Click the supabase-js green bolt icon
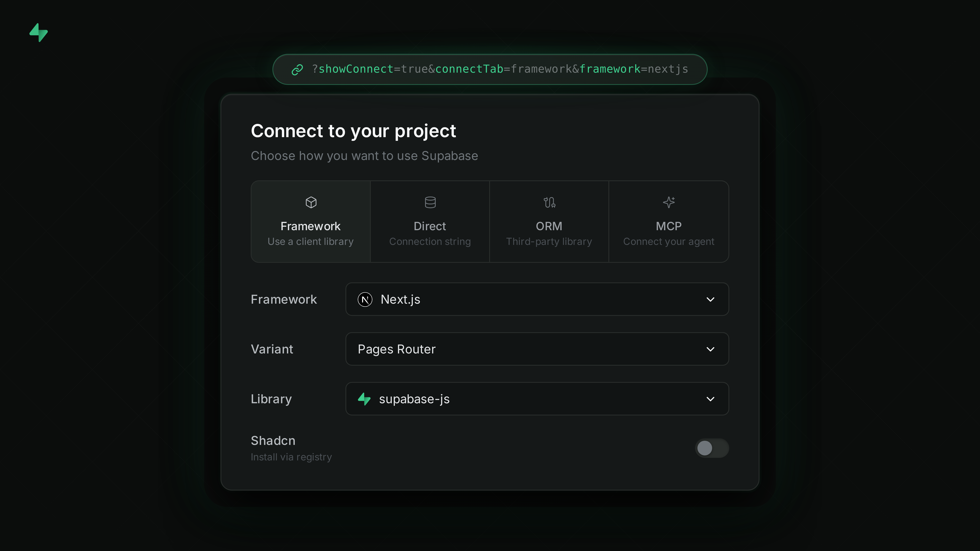This screenshot has height=551, width=980. [x=364, y=399]
